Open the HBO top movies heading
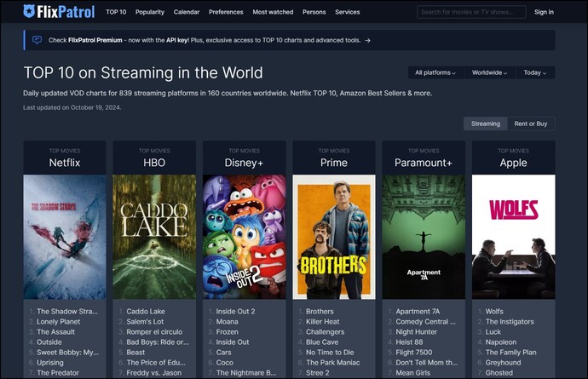 (x=154, y=163)
